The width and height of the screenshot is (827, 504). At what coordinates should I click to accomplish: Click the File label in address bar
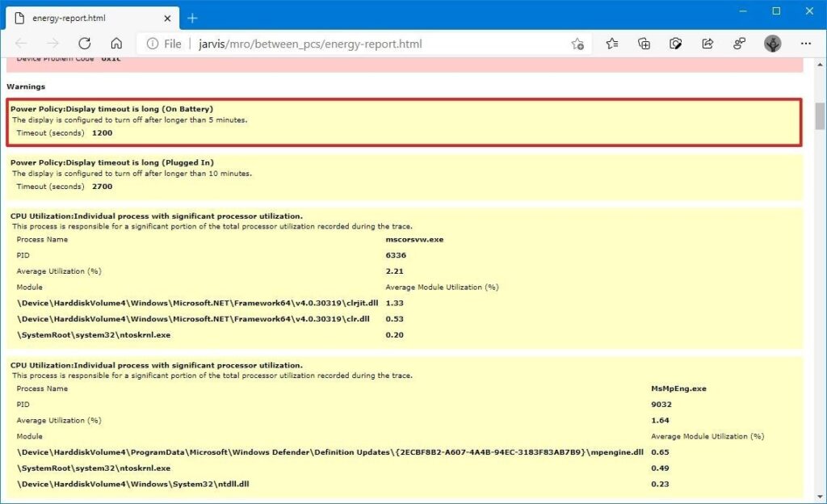click(173, 44)
